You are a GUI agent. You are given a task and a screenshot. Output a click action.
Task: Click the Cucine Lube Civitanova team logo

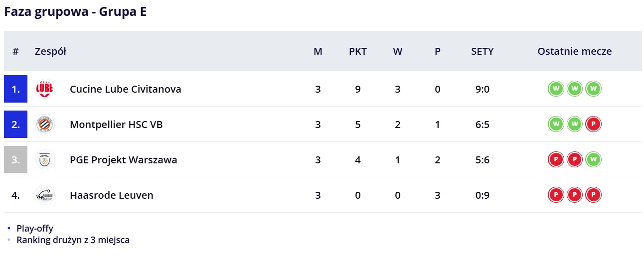45,89
